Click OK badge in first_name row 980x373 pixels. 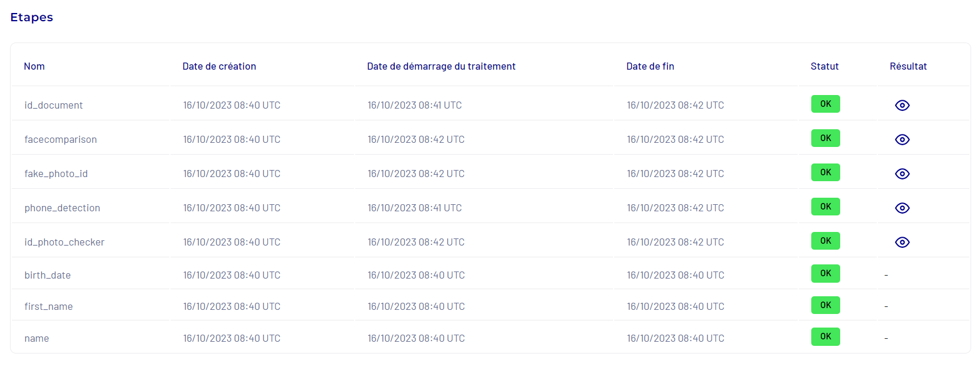click(x=825, y=305)
